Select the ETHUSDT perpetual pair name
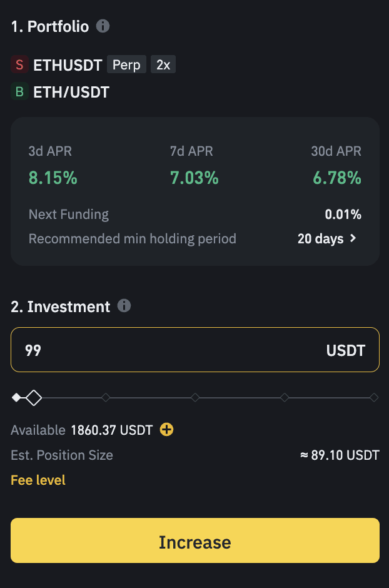389x588 pixels. (68, 65)
